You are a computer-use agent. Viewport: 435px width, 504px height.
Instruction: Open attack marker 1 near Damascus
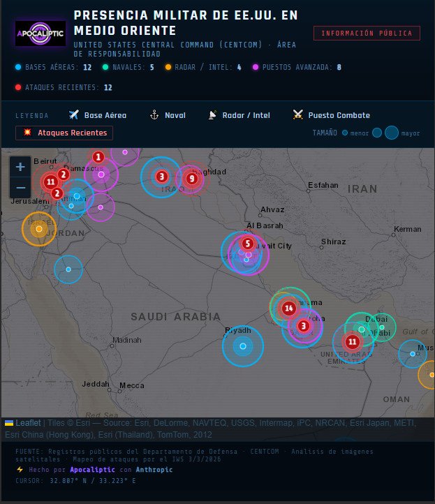click(98, 157)
